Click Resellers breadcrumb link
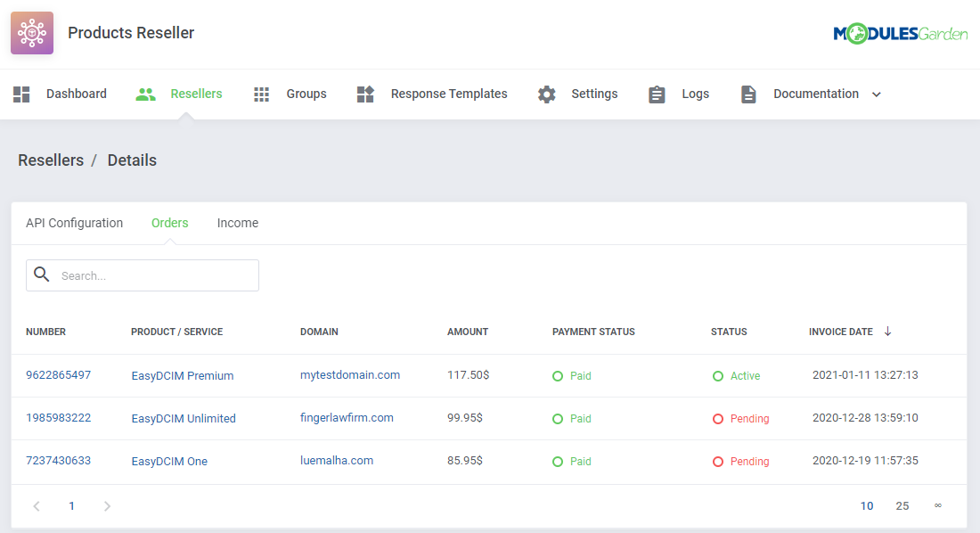This screenshot has height=533, width=980. [x=51, y=160]
